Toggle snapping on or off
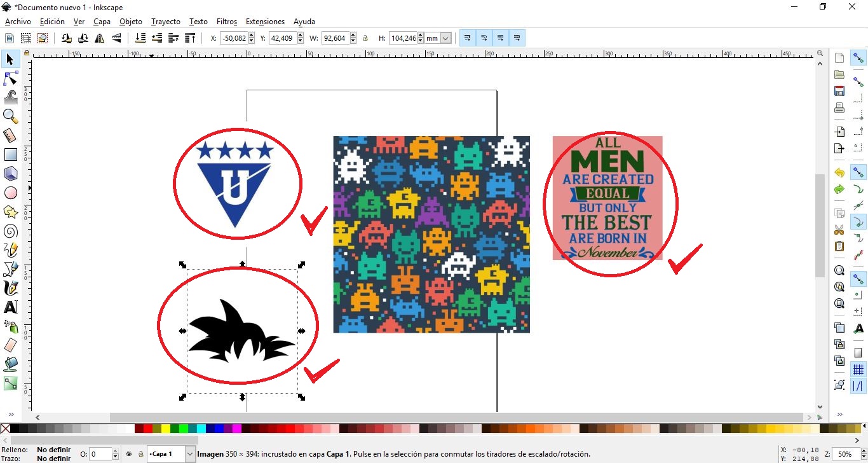 click(x=858, y=59)
